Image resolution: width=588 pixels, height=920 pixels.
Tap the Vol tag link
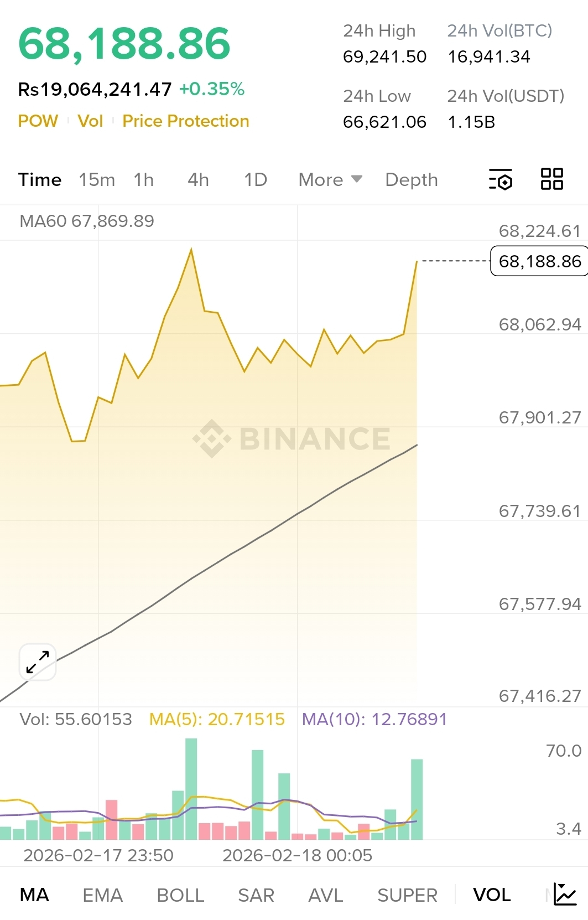coord(90,121)
